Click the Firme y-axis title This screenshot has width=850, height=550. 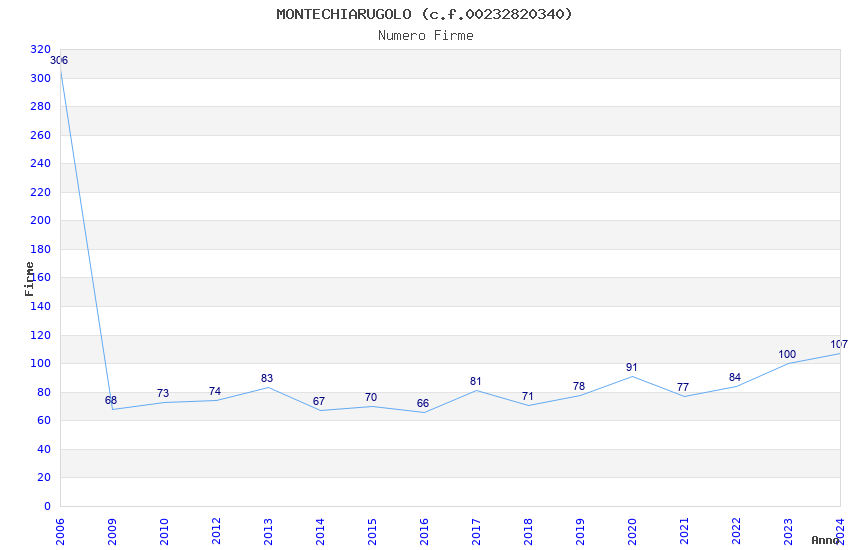coord(29,279)
